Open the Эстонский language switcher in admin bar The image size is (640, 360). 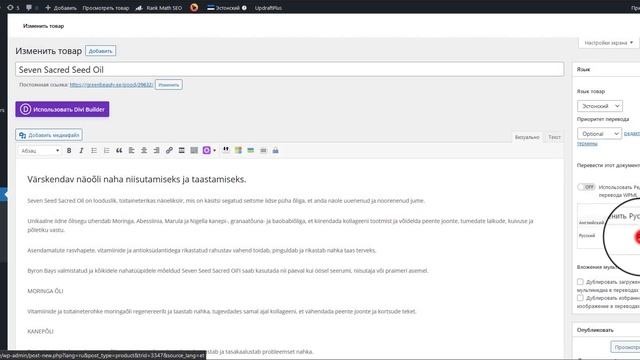[x=227, y=7]
